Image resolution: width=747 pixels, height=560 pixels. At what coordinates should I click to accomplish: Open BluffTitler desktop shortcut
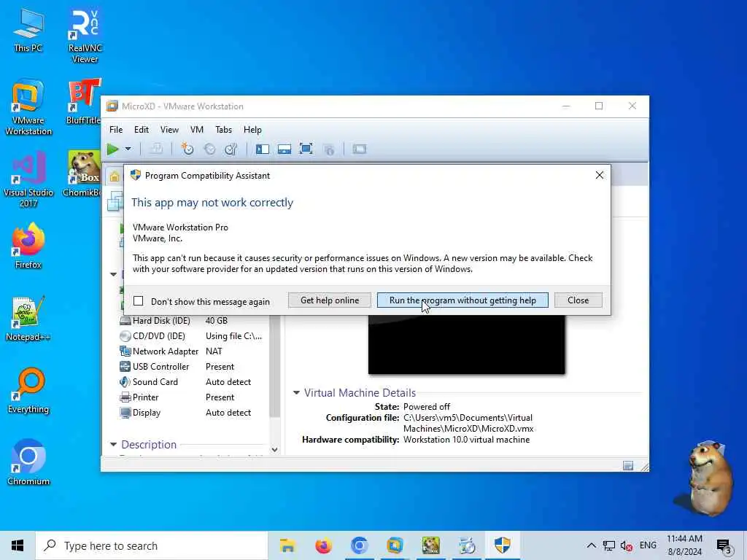[85, 102]
